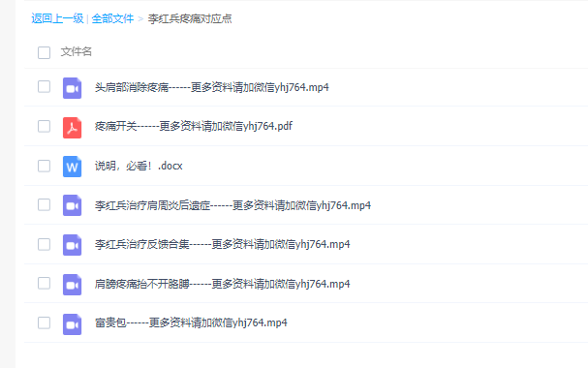
Task: Click PDF icon for 疼痛开关 file
Action: (72, 128)
